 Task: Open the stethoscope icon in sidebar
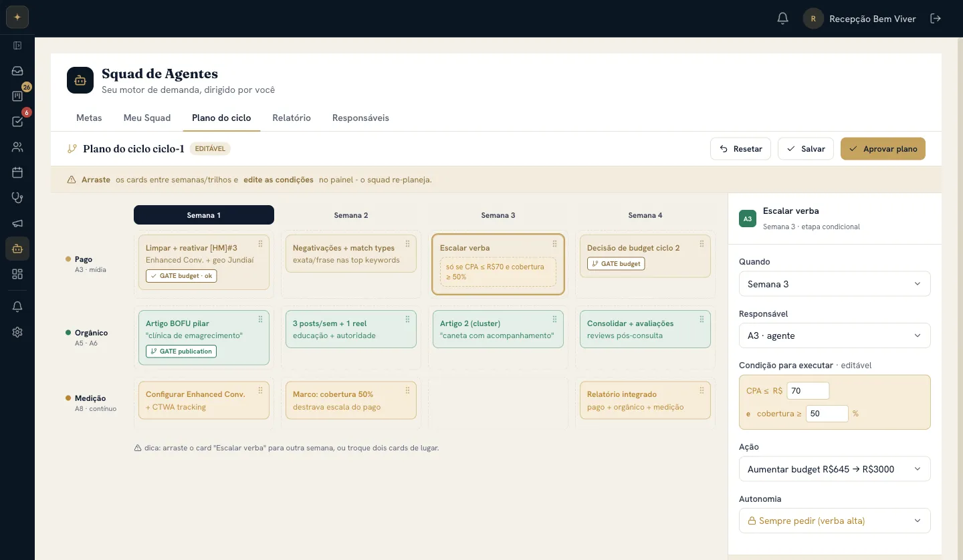(x=17, y=198)
